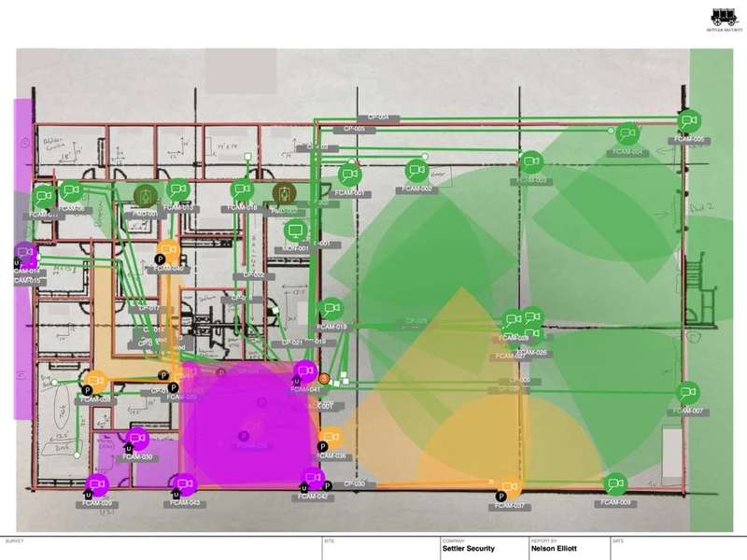Click the CP-005 cable label
Viewport: 747px width, 560px height.
(354, 129)
